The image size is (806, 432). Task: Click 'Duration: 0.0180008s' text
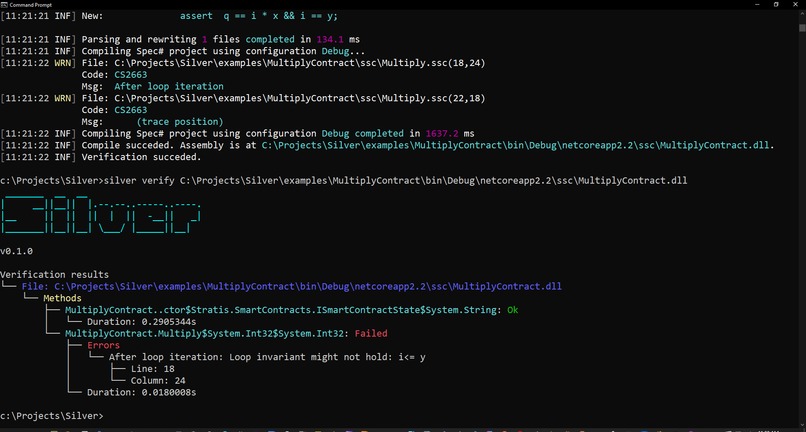coord(141,392)
